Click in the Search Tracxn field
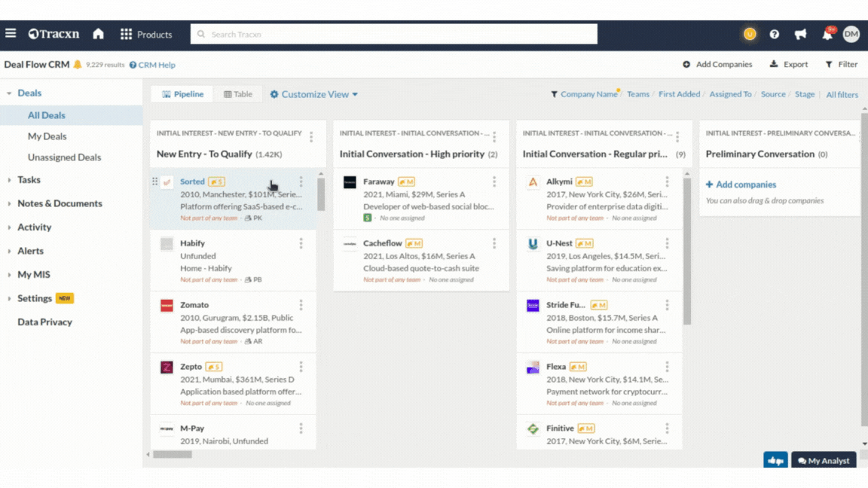868x488 pixels. click(x=394, y=34)
